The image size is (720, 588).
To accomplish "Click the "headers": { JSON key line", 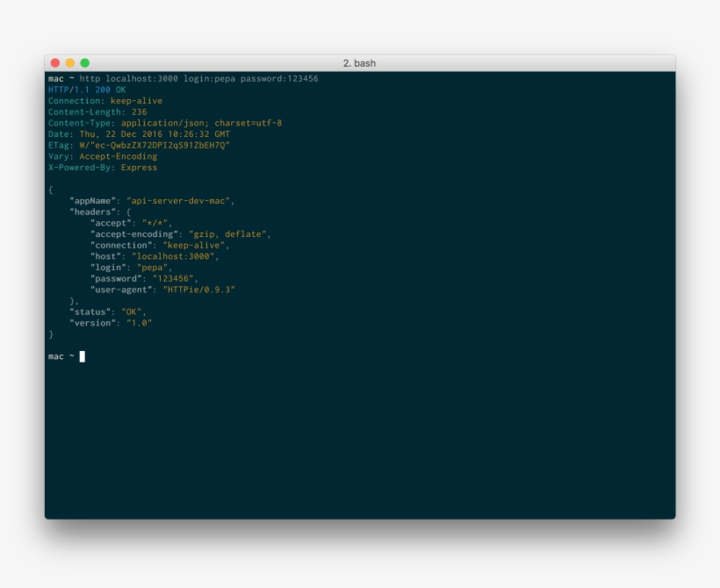I will [x=100, y=212].
